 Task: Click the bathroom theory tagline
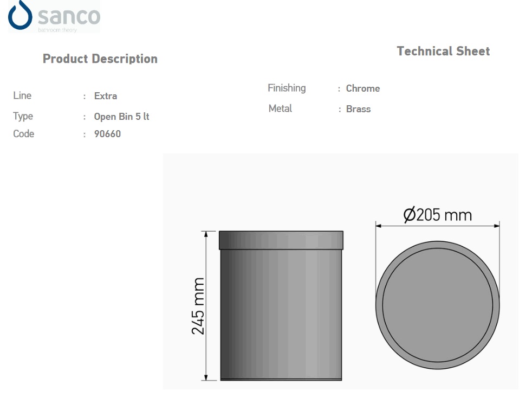57,30
